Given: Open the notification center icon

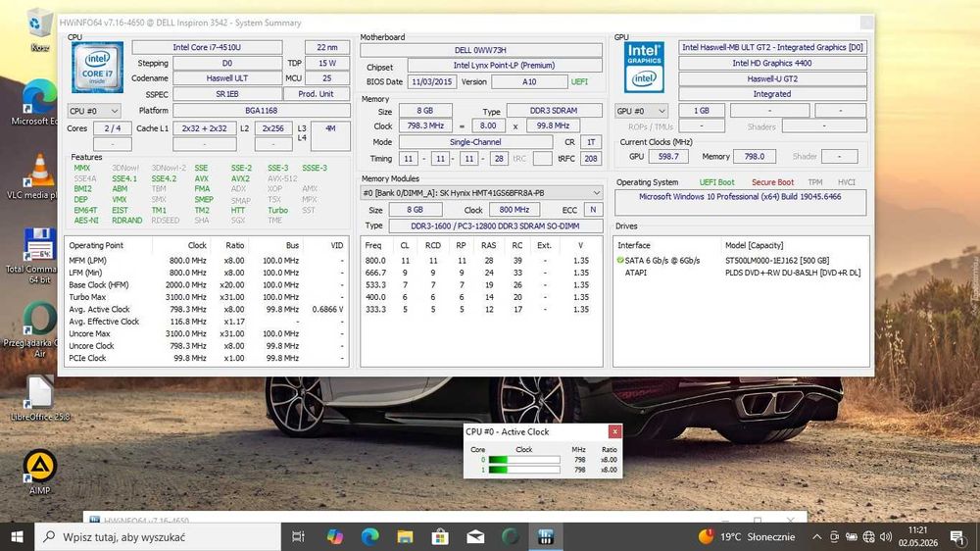Looking at the screenshot, I should tap(956, 536).
